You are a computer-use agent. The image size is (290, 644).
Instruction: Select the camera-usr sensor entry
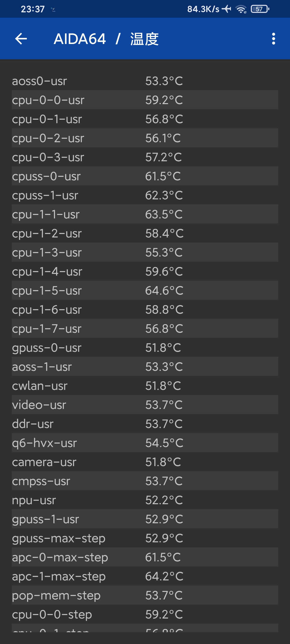(x=145, y=462)
